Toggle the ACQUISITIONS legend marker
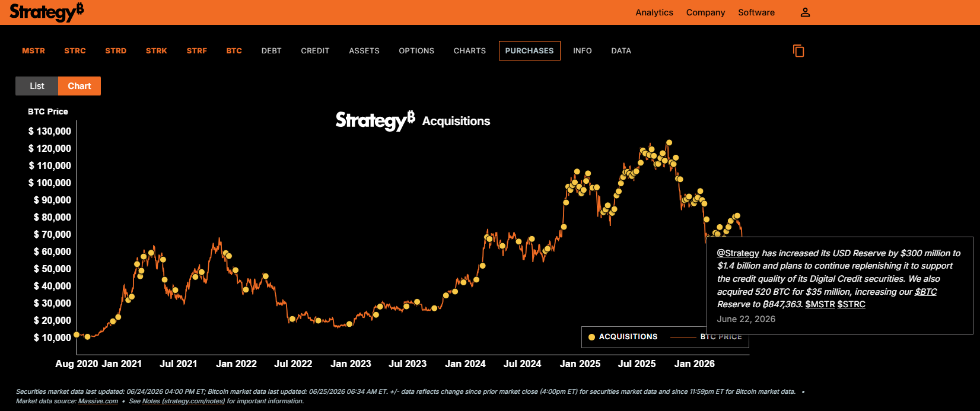Screen dimensions: 980x411 click(x=591, y=337)
